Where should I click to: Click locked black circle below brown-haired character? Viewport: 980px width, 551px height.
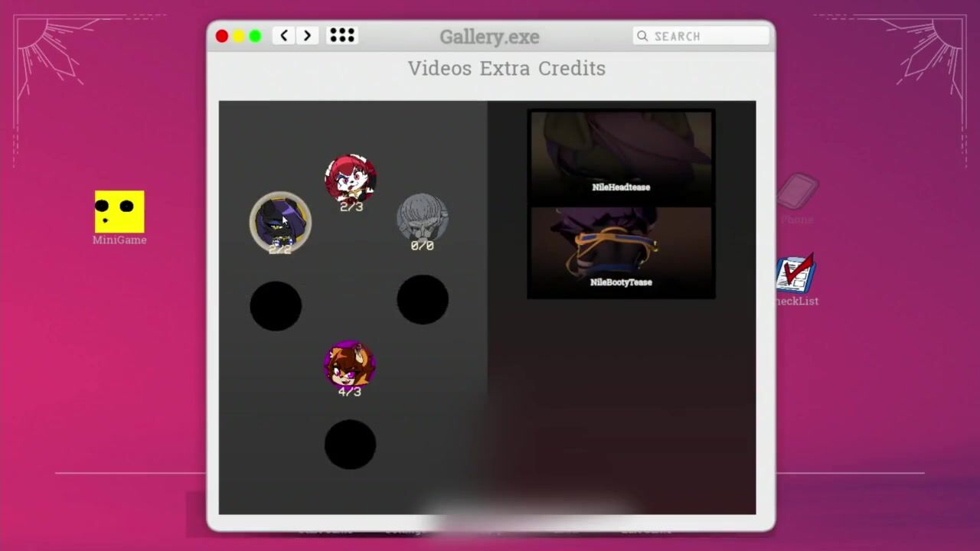click(350, 445)
